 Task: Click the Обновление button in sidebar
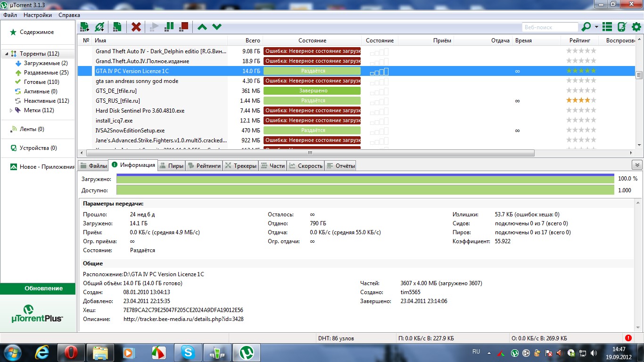pos(38,288)
